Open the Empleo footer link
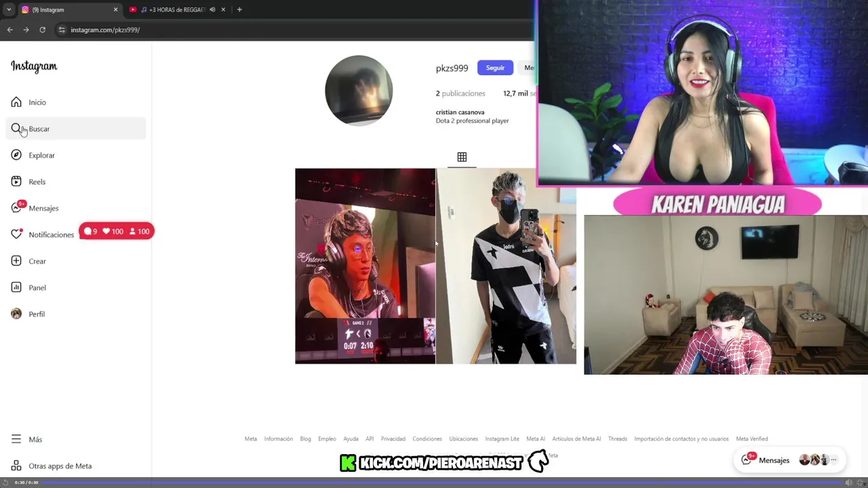868x488 pixels. pos(327,439)
